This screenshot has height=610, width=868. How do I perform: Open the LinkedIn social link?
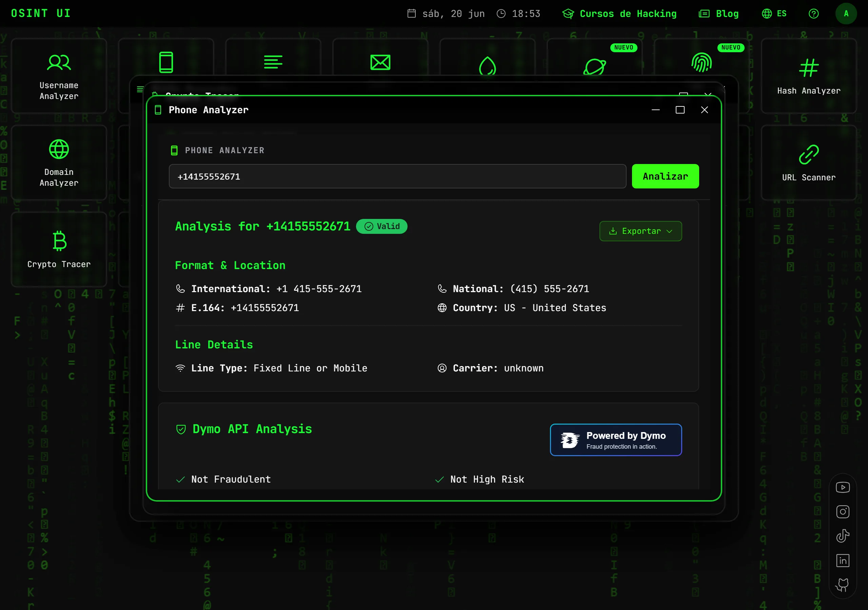pyautogui.click(x=843, y=561)
